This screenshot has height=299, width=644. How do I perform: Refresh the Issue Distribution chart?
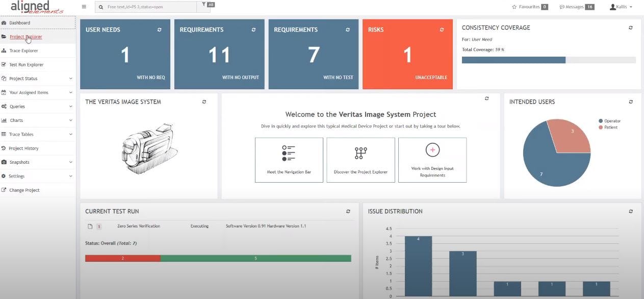[630, 211]
